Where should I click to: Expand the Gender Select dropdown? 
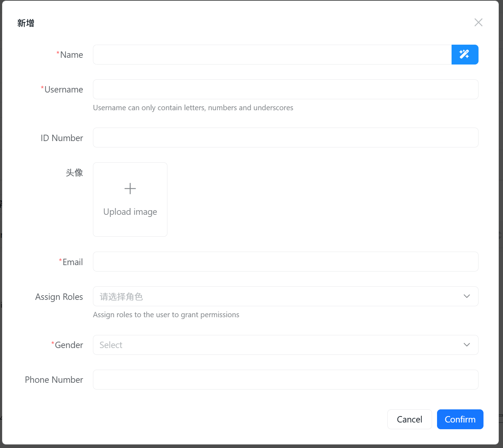(277, 345)
